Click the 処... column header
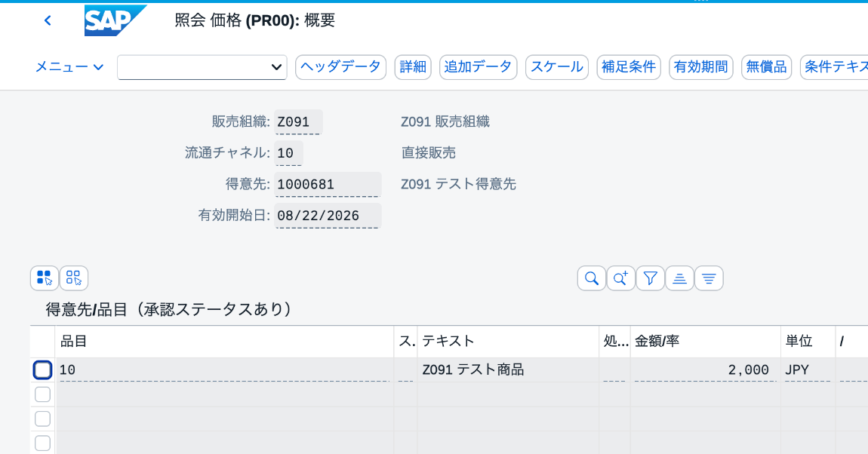The width and height of the screenshot is (868, 454). (x=615, y=341)
